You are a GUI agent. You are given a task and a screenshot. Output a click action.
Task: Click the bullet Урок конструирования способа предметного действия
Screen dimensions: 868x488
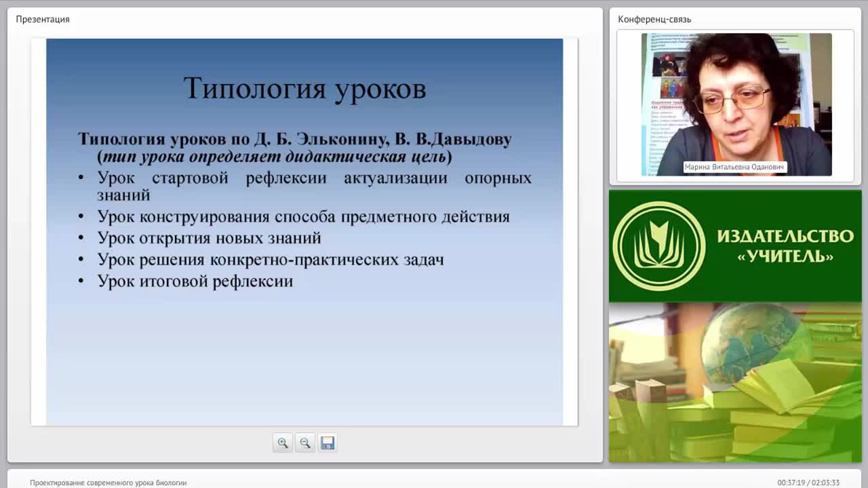(x=303, y=217)
